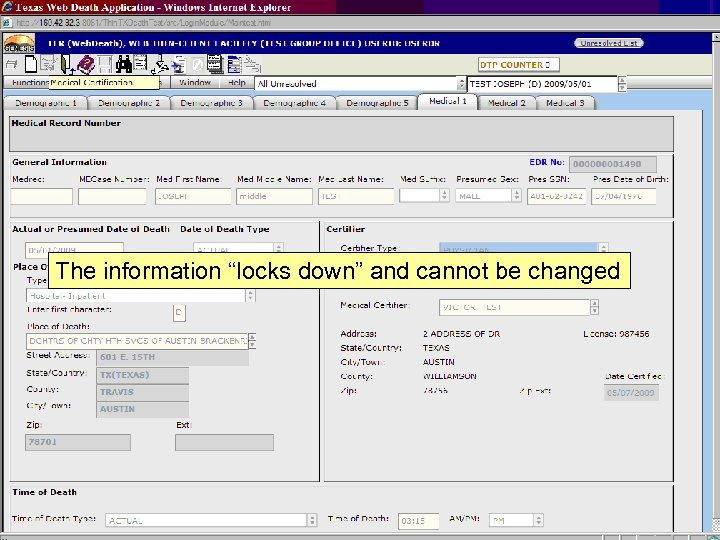This screenshot has width=720, height=540.
Task: Click the MECase Number input field
Action: tap(112, 196)
